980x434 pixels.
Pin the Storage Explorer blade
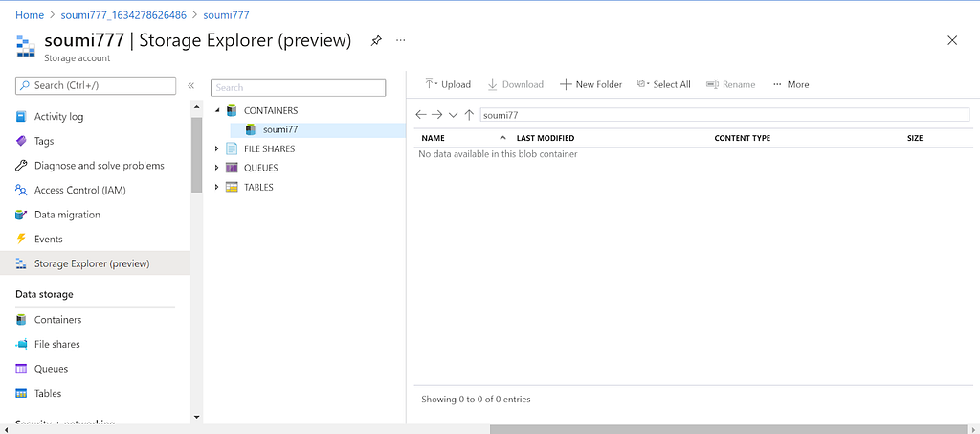click(x=375, y=40)
